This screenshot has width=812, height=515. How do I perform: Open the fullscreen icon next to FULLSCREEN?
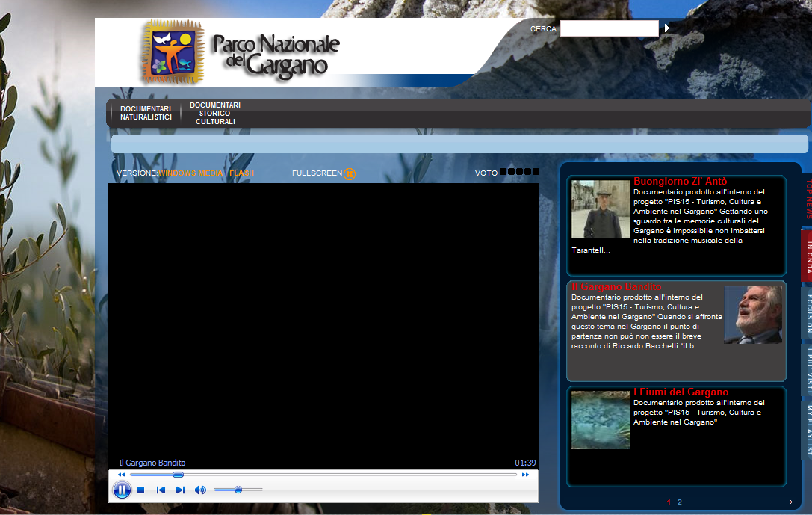pyautogui.click(x=350, y=174)
